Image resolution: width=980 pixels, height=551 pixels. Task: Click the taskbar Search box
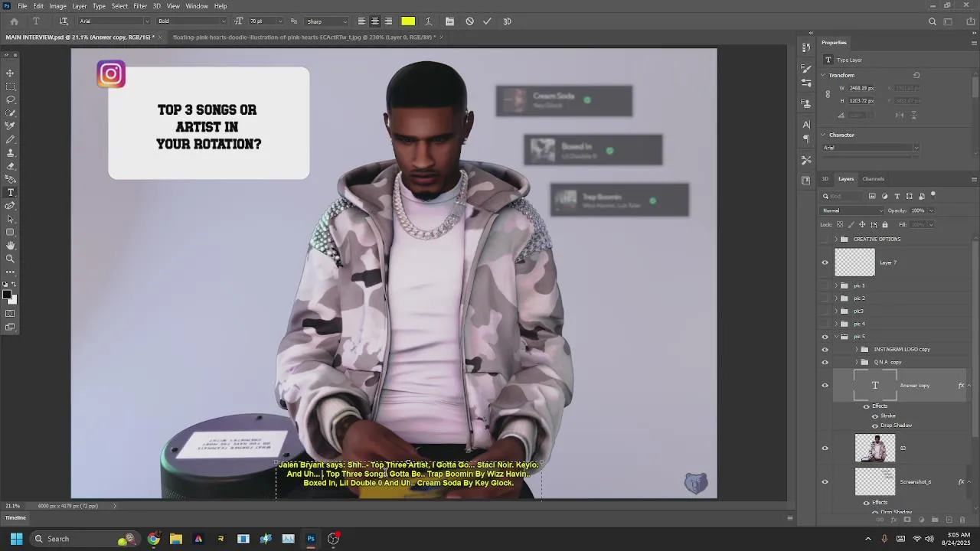pyautogui.click(x=84, y=539)
